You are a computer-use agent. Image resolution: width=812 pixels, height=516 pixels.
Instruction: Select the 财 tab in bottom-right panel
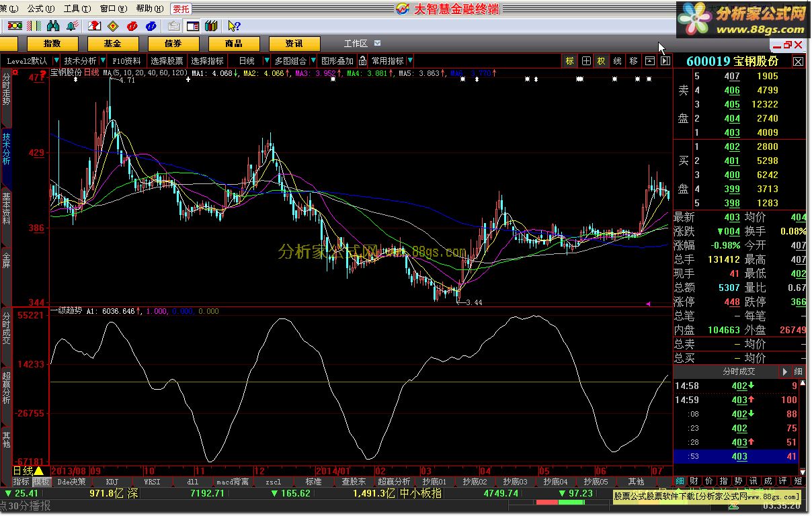pyautogui.click(x=694, y=481)
